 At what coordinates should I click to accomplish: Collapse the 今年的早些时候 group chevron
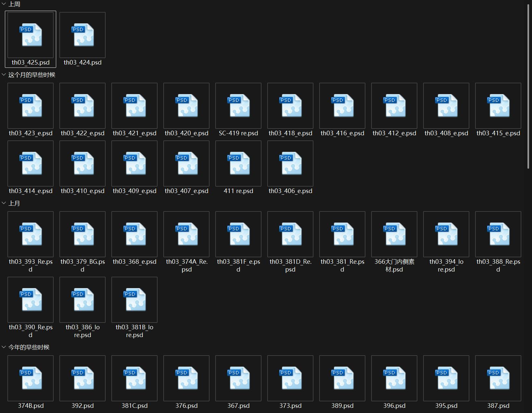coord(4,347)
